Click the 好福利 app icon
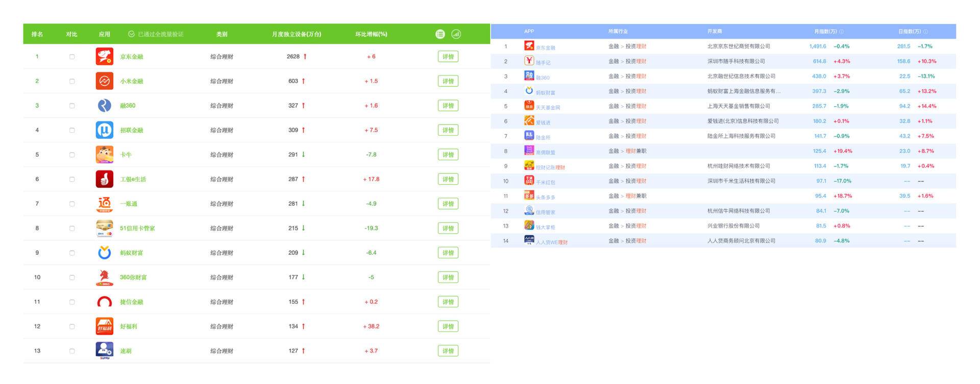 tap(105, 326)
